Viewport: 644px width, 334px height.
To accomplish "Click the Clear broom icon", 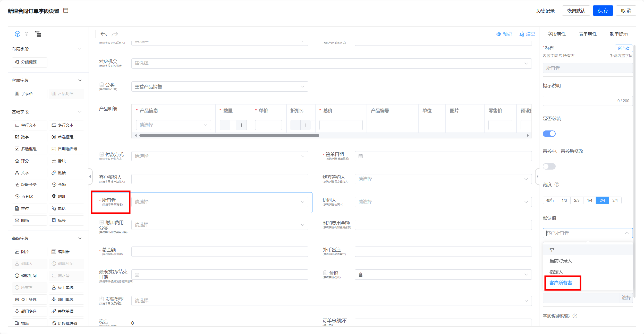I will click(x=522, y=34).
